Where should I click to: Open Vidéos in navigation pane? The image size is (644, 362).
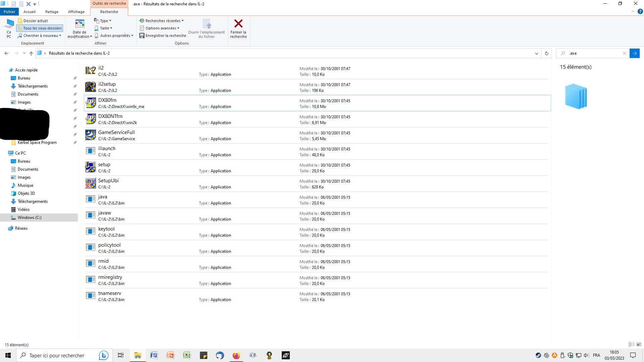pyautogui.click(x=23, y=209)
